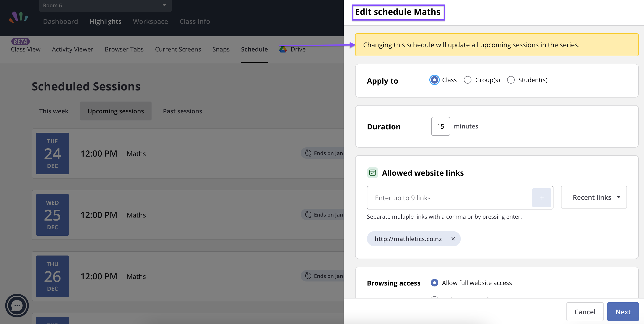Viewport: 644px width, 324px height.
Task: Select the Group(s) radio option
Action: 467,80
